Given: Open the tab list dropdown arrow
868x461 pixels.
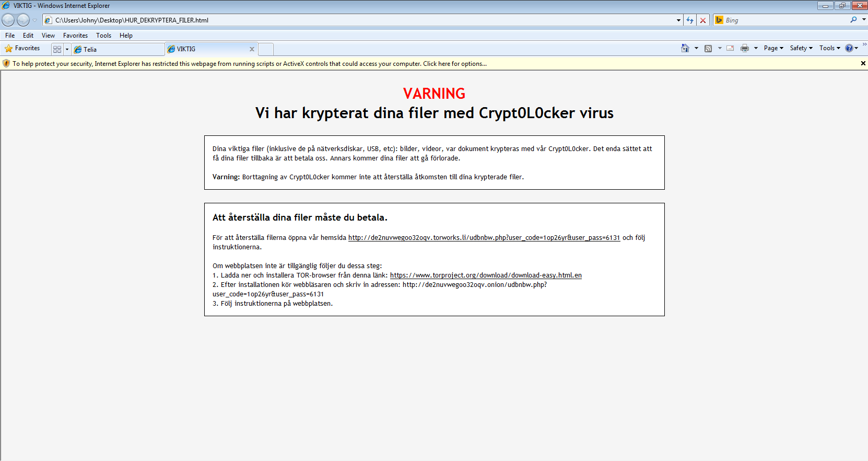Looking at the screenshot, I should tap(67, 49).
